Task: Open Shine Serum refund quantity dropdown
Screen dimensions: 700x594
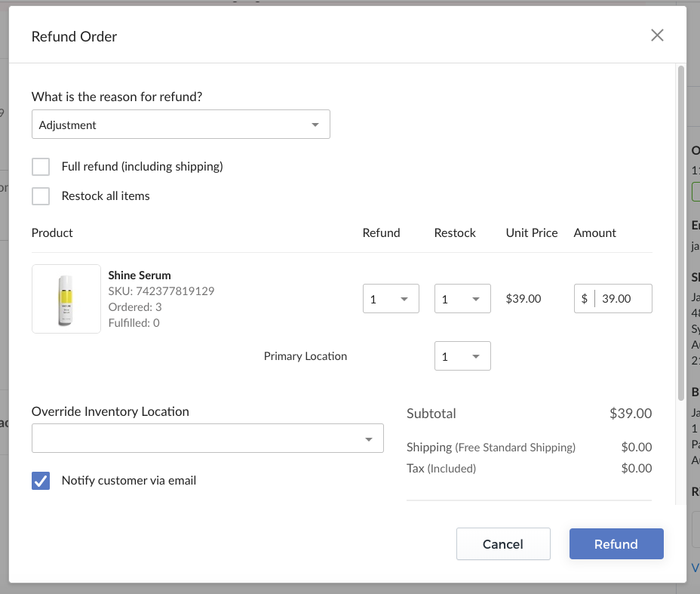Action: coord(391,299)
